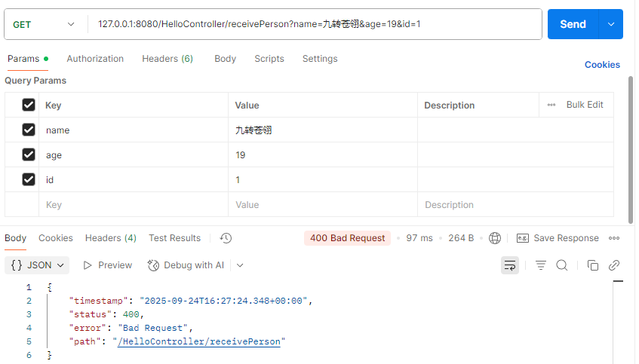Image resolution: width=639 pixels, height=364 pixels.
Task: Click the value cell 九转苍翎
Action: pyautogui.click(x=323, y=130)
